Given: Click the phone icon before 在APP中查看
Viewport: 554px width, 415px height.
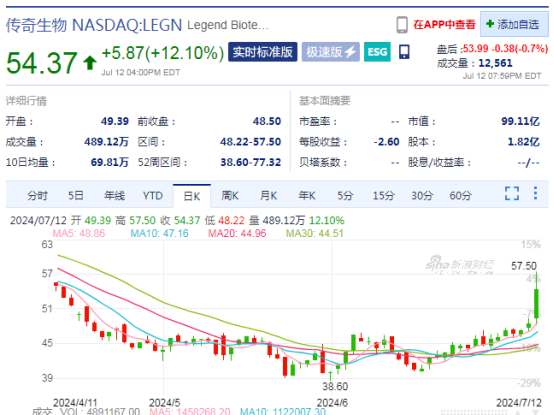Looking at the screenshot, I should click(402, 25).
